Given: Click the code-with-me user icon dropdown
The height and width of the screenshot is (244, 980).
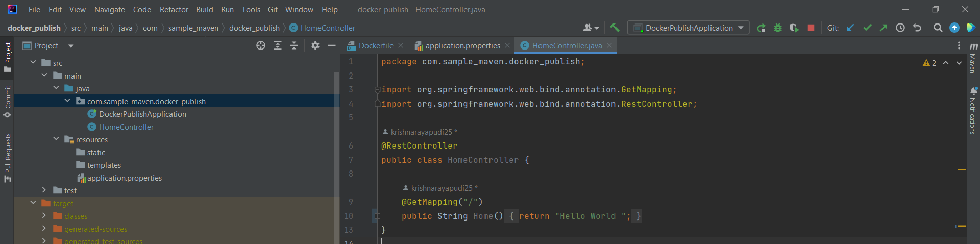Looking at the screenshot, I should 591,28.
